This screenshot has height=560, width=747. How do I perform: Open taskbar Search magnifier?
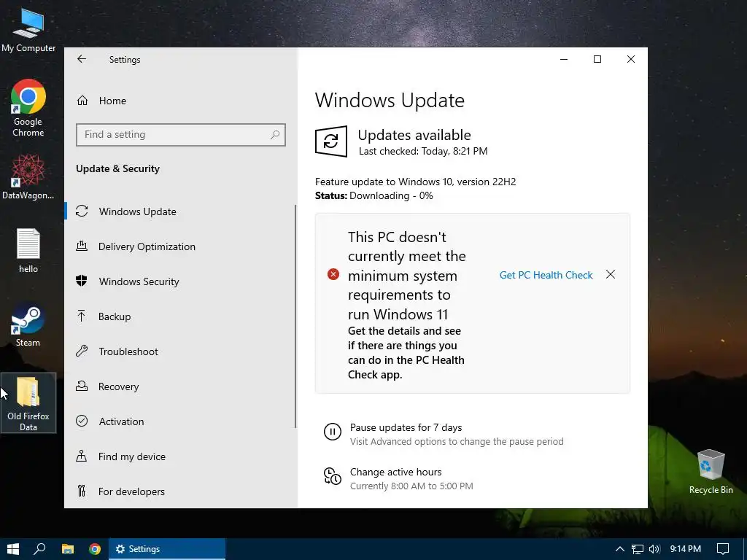click(39, 549)
